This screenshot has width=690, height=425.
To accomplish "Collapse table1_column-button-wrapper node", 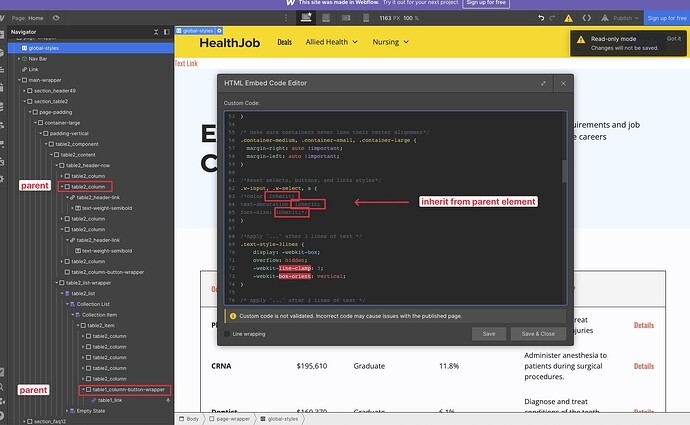I will [x=83, y=389].
